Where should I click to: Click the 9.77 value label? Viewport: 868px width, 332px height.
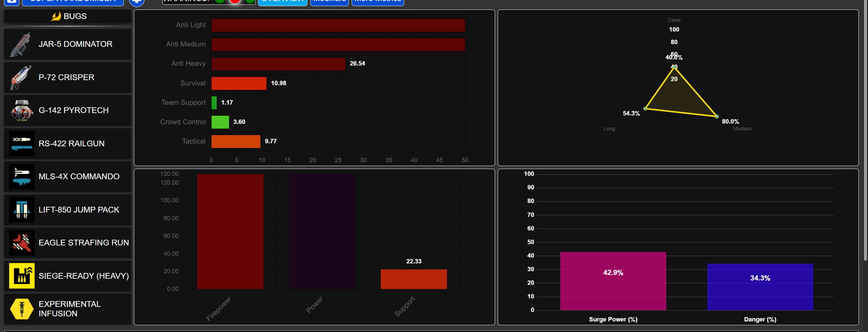tap(271, 141)
